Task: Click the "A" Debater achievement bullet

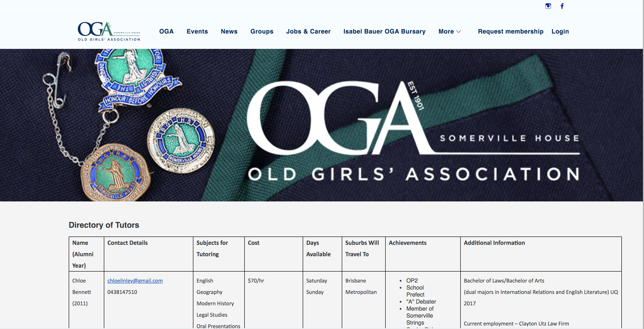Action: 421,302
